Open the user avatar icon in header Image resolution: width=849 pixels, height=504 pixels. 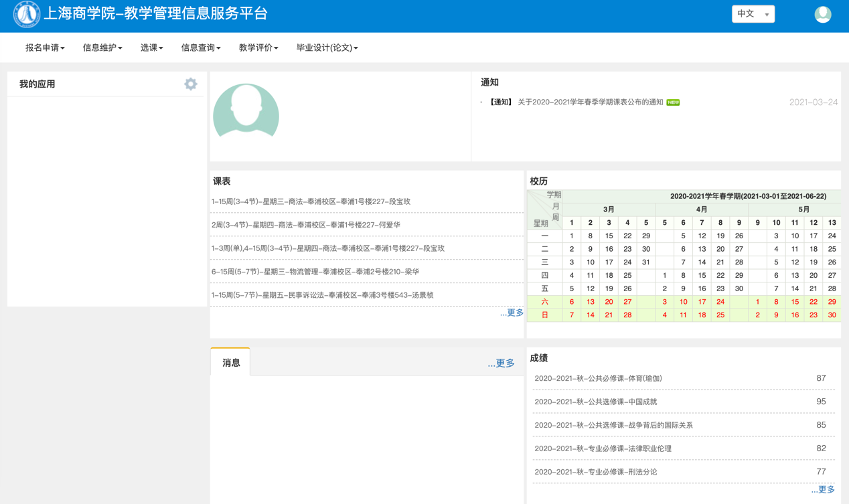pos(822,14)
